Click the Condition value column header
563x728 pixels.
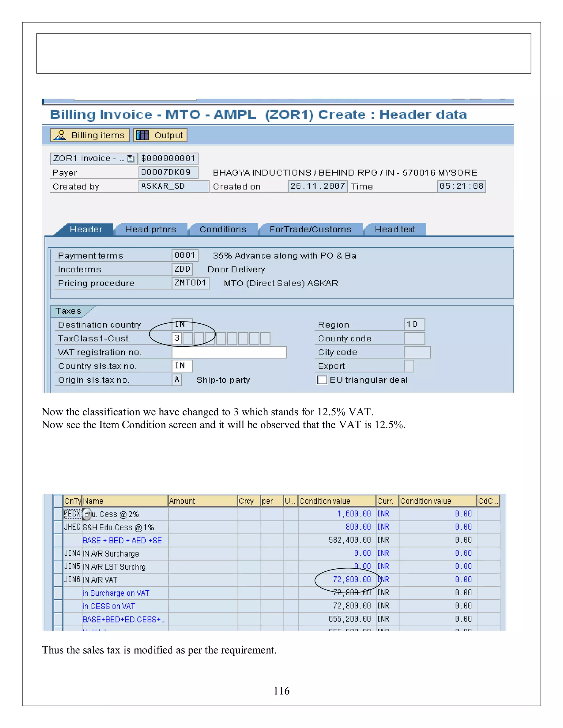click(x=337, y=501)
